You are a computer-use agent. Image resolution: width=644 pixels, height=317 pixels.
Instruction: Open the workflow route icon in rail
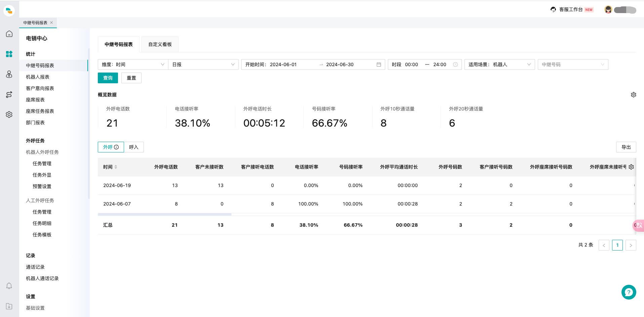point(9,94)
